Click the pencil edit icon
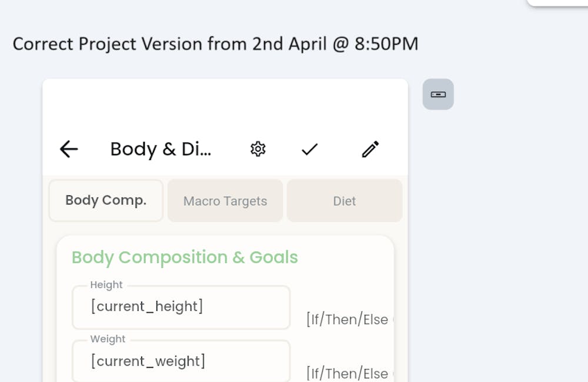 tap(370, 150)
